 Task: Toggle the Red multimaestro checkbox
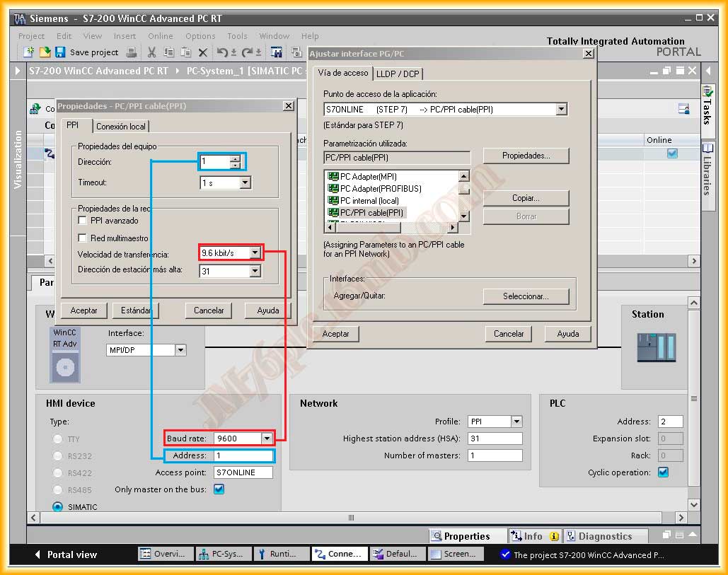(x=83, y=238)
